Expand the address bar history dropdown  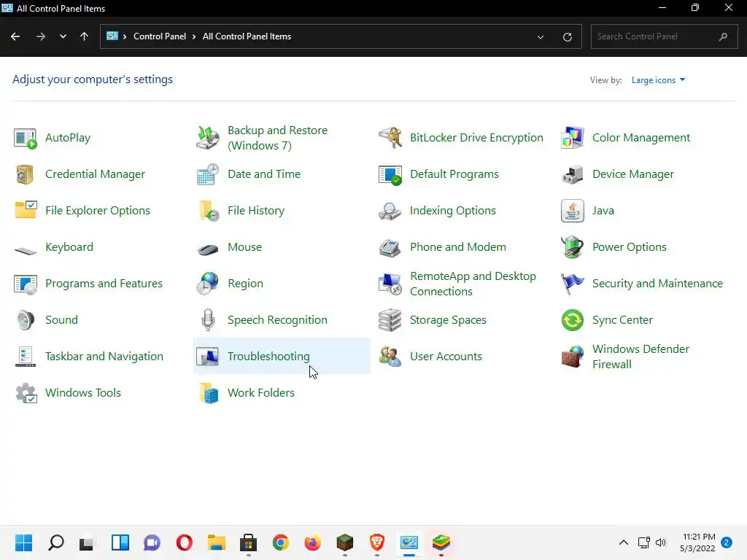point(541,36)
